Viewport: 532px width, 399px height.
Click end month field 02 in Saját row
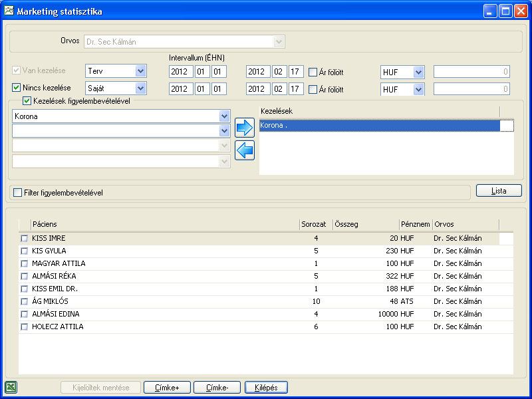pyautogui.click(x=279, y=89)
